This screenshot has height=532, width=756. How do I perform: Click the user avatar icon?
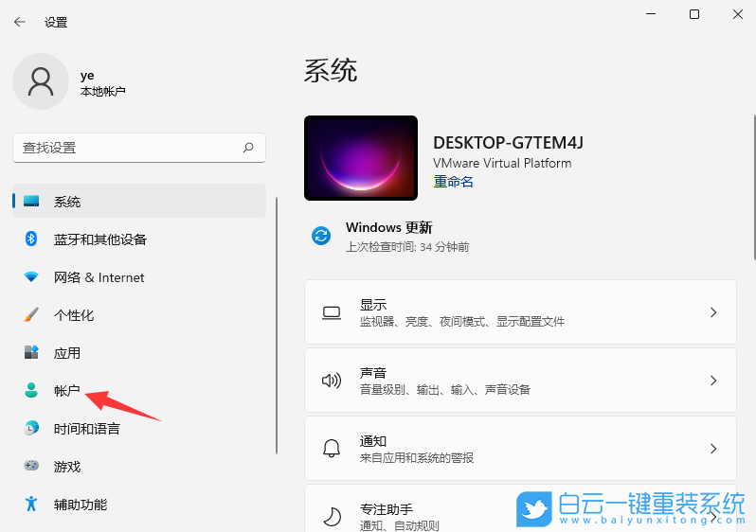(41, 81)
